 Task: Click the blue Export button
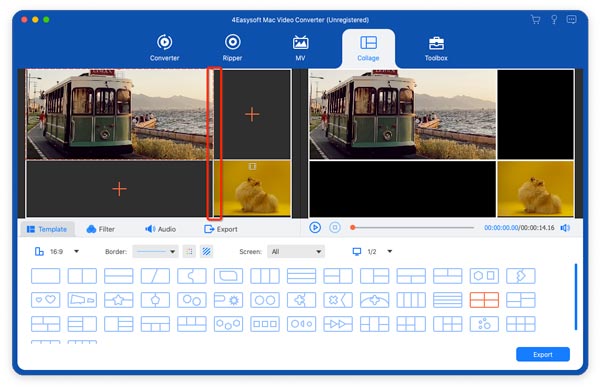coord(543,354)
